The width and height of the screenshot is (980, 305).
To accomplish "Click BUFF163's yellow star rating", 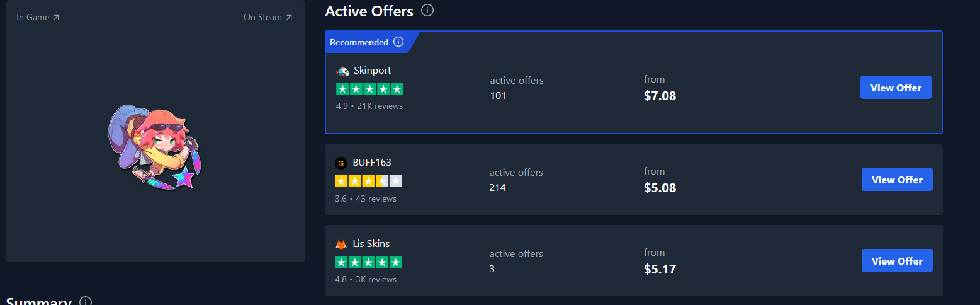I will click(368, 181).
